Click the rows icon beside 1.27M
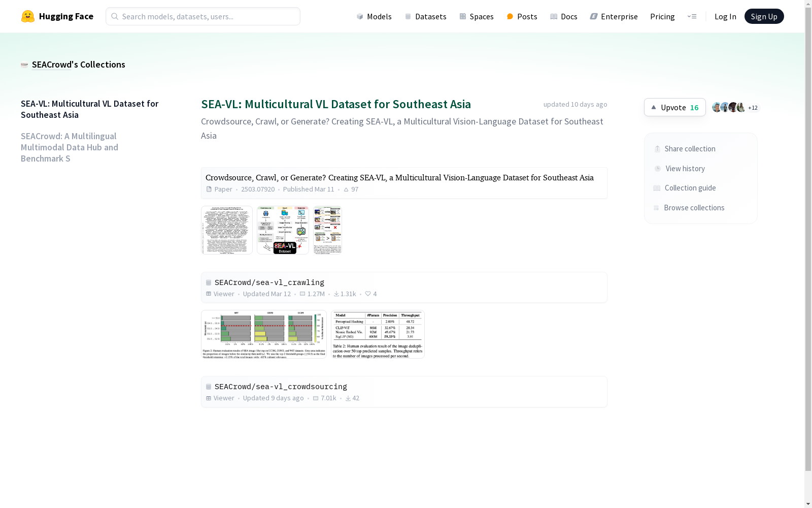 pyautogui.click(x=302, y=294)
